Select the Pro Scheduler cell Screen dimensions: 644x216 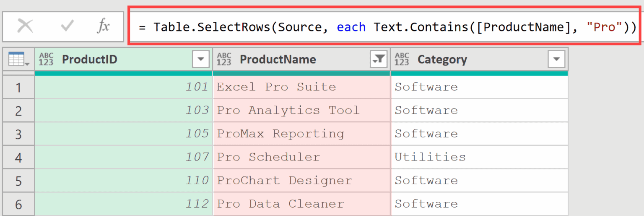301,157
